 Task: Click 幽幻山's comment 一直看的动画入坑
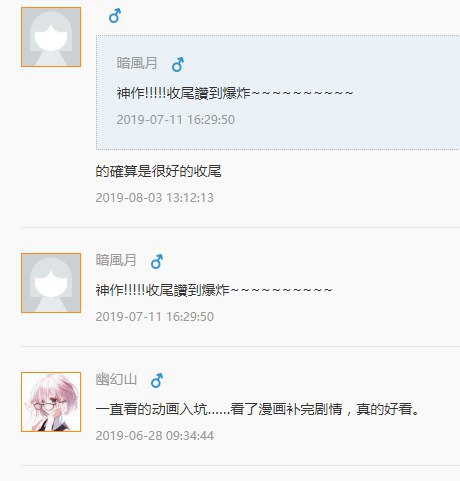point(257,409)
